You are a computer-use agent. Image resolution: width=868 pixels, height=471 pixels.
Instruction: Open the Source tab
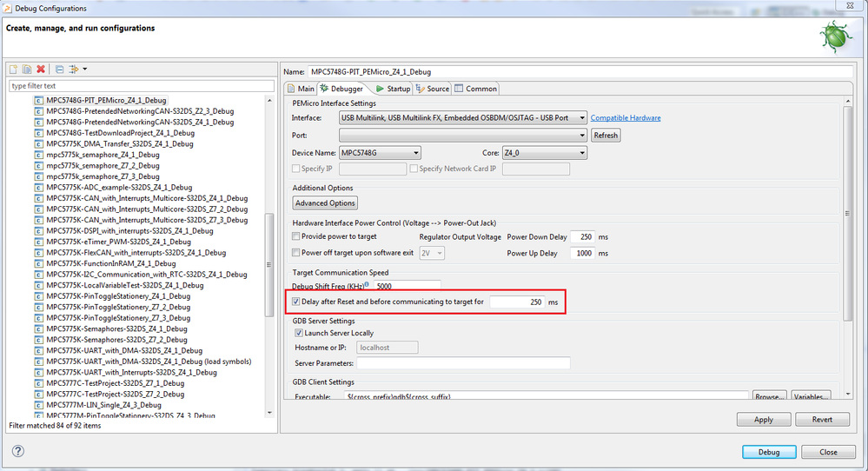click(x=433, y=89)
